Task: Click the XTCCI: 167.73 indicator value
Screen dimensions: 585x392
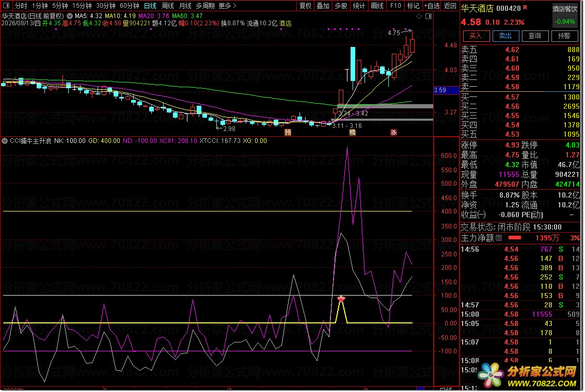Action: (x=220, y=141)
